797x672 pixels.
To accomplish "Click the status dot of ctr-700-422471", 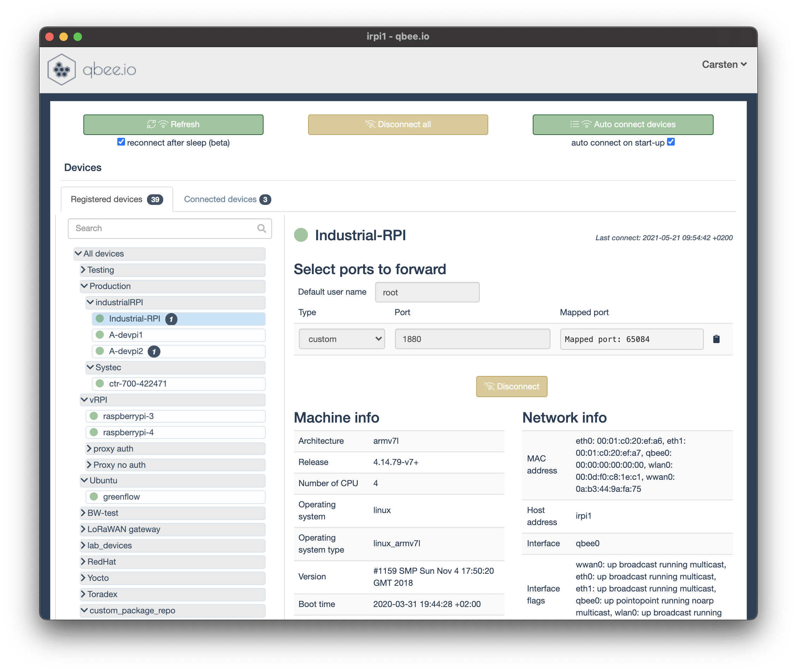I will point(100,384).
